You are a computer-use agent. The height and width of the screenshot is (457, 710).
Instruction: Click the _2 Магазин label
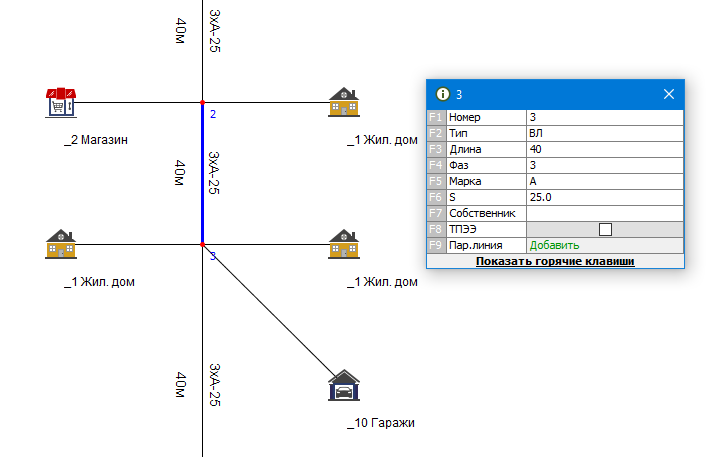(96, 140)
